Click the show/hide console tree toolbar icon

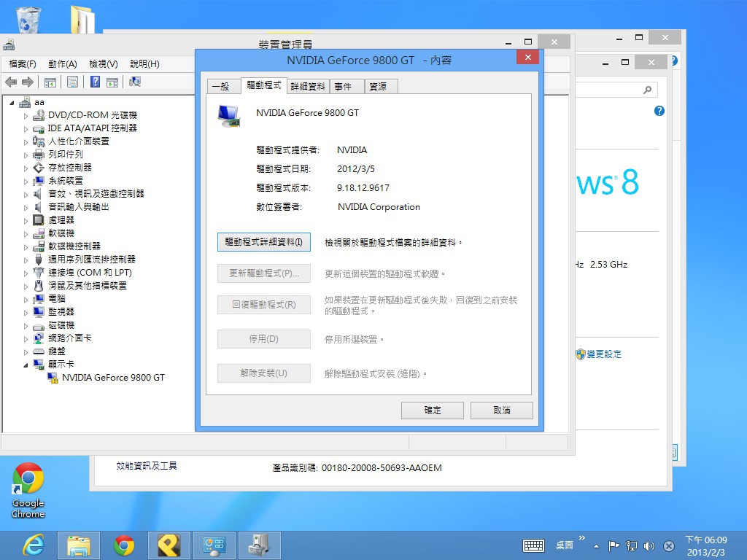50,82
